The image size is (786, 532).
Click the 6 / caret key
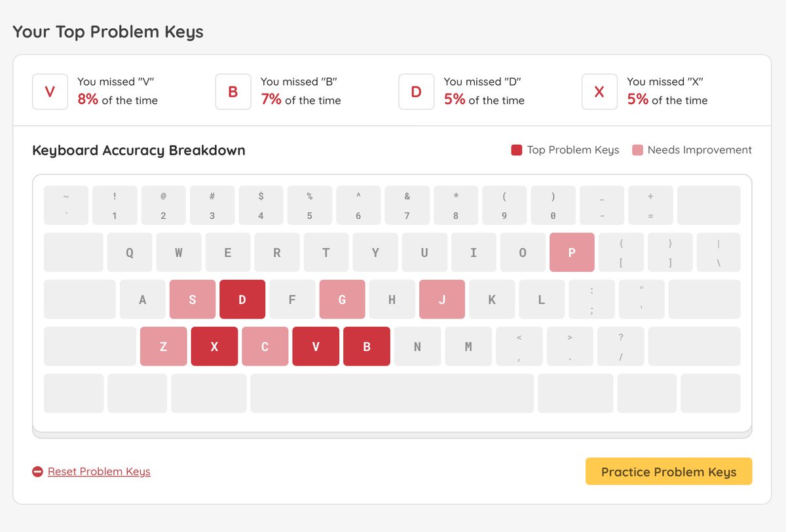(358, 205)
